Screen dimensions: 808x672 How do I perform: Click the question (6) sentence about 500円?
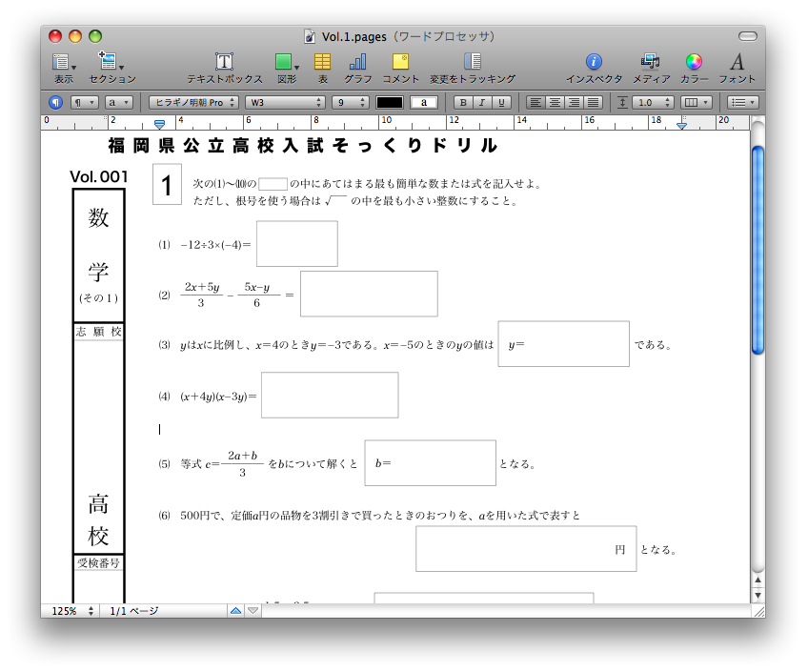click(x=380, y=516)
